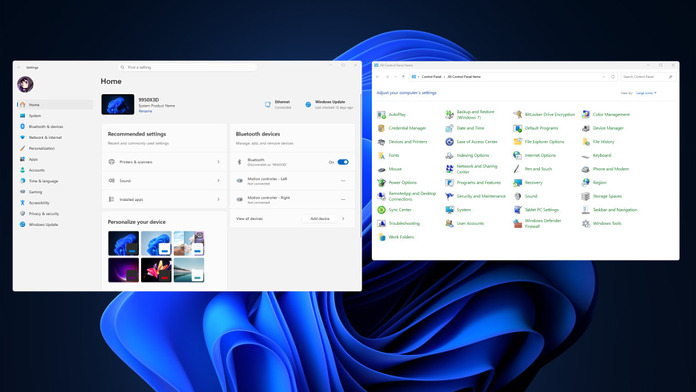Viewport: 696px width, 392px height.
Task: Open BitLocker Drive Encryption icon
Action: tap(518, 115)
